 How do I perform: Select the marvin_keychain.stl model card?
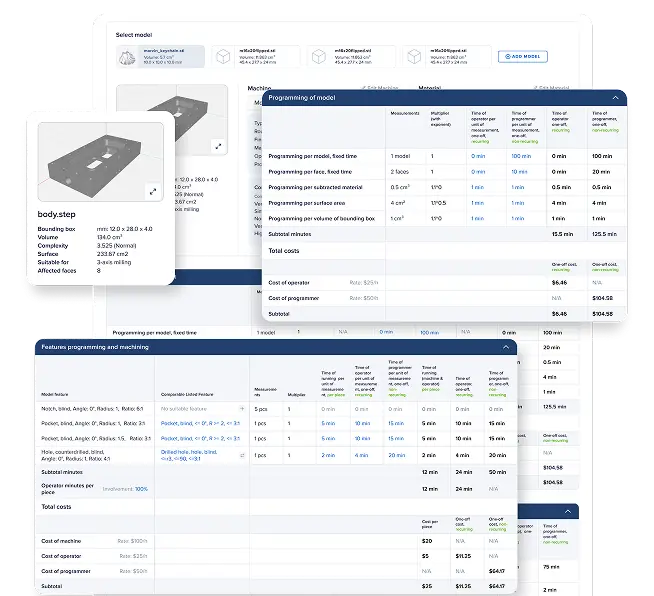(x=160, y=57)
